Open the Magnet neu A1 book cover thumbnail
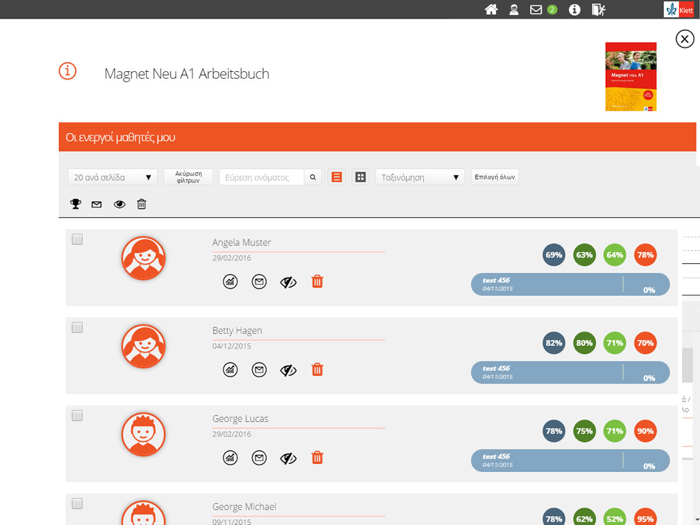The width and height of the screenshot is (700, 525). point(630,76)
